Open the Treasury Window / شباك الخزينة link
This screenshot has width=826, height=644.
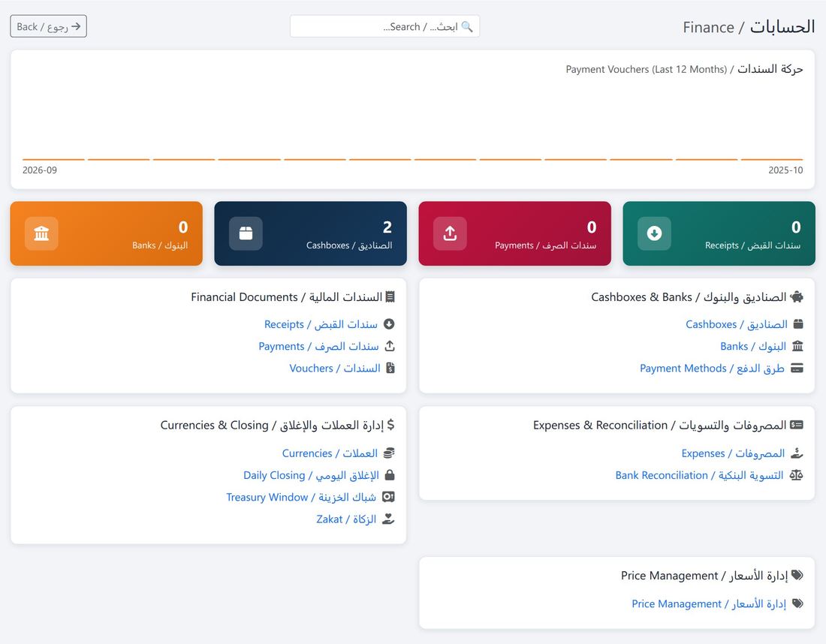tap(301, 497)
